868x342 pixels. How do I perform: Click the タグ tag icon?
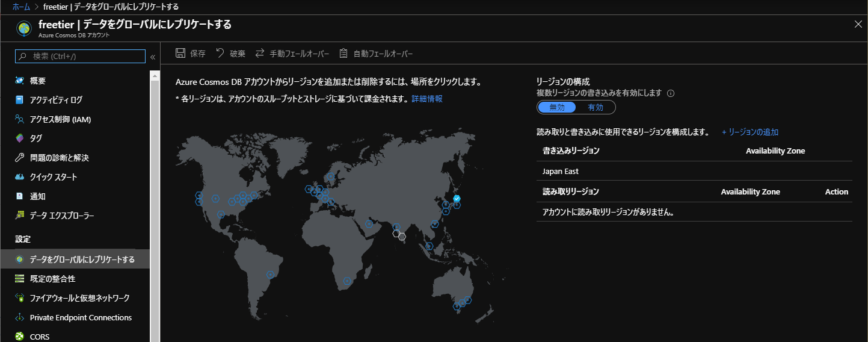[x=20, y=138]
